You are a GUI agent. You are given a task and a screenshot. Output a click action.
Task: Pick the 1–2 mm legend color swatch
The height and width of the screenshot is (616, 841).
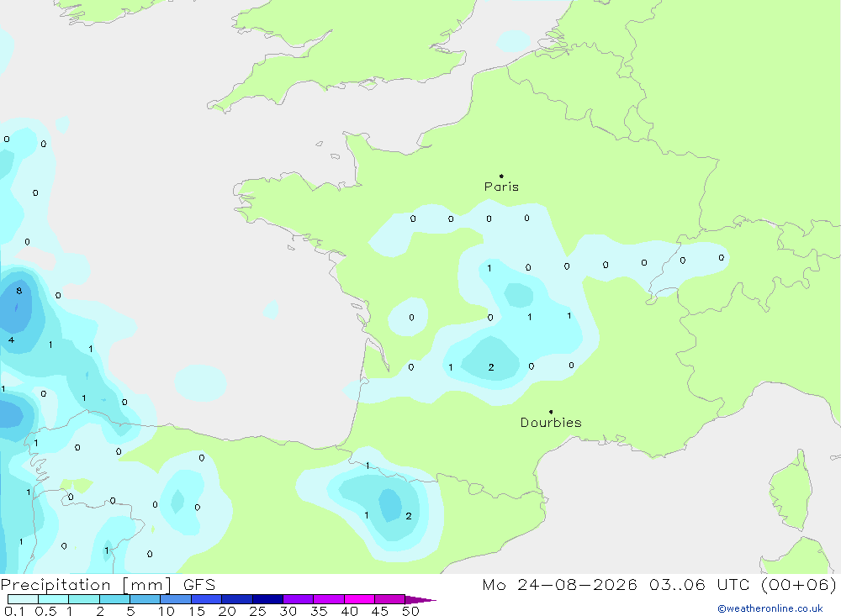84,599
